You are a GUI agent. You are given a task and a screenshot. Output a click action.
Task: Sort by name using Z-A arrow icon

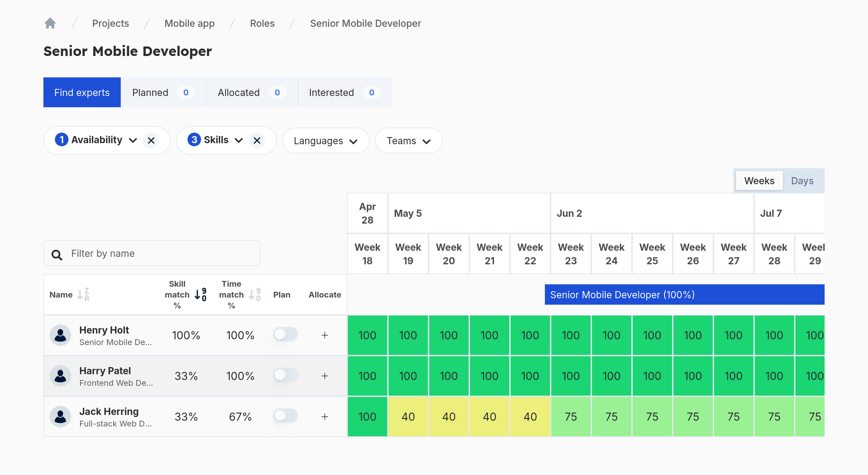pos(83,294)
